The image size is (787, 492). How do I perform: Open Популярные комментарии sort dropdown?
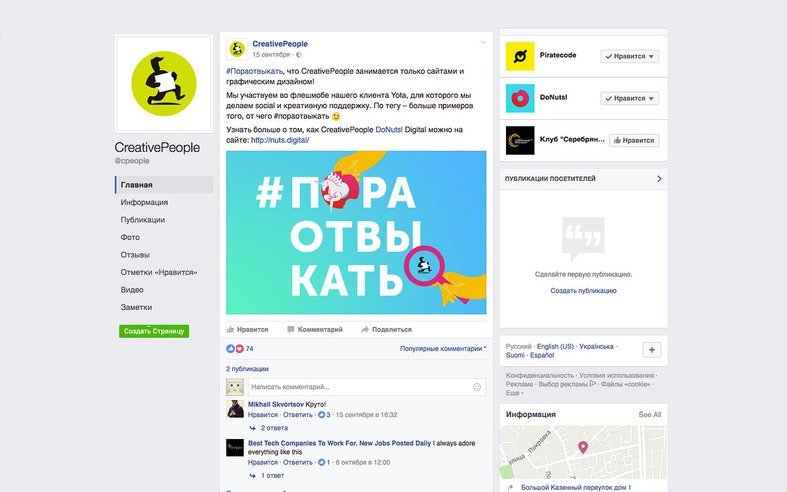[443, 348]
